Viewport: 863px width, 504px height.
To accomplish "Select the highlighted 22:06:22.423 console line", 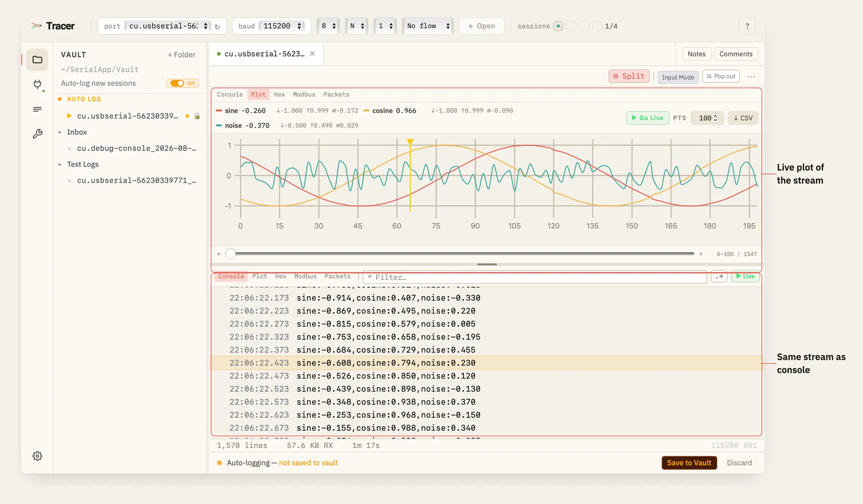I will pyautogui.click(x=486, y=363).
